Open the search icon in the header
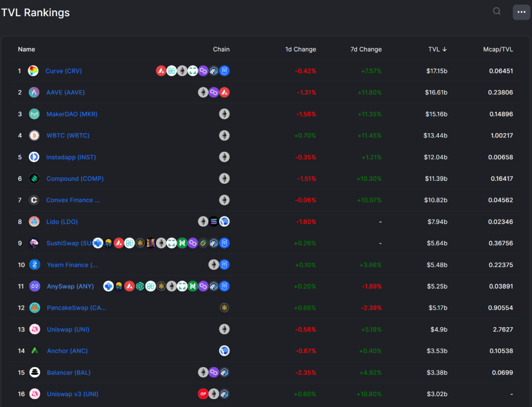Viewport: 532px width, 407px height. 497,11
